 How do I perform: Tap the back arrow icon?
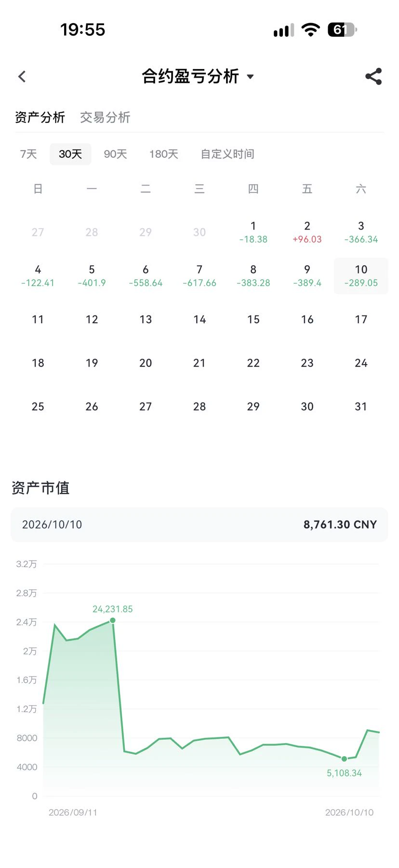(22, 76)
